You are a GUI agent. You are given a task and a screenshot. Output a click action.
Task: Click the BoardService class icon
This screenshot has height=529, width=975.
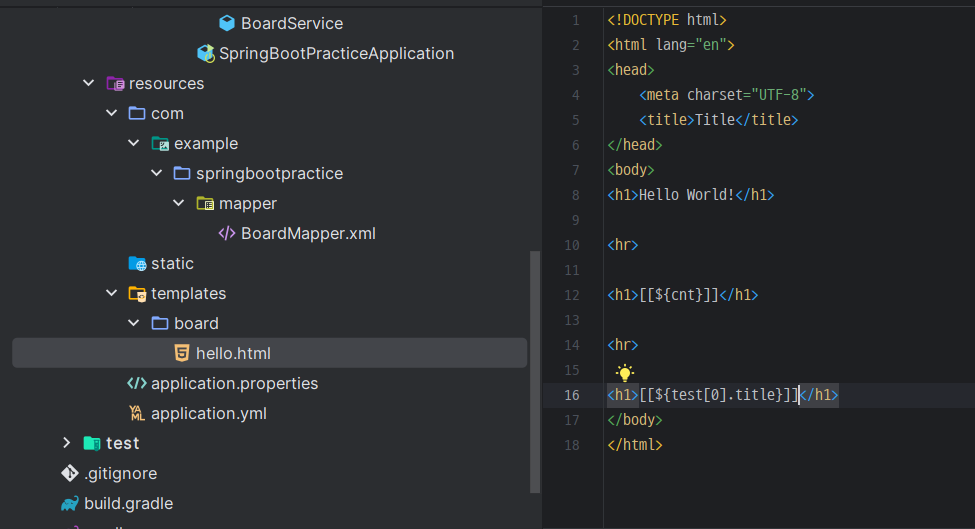pyautogui.click(x=227, y=23)
